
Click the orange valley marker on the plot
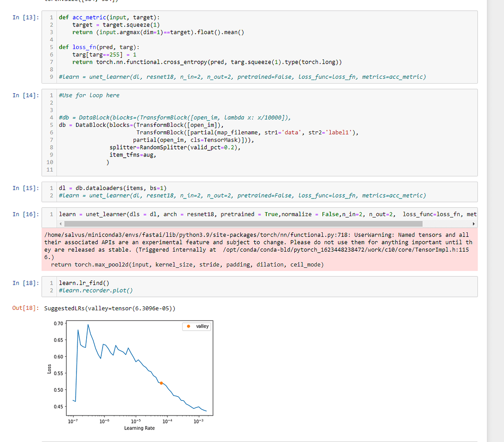162,384
